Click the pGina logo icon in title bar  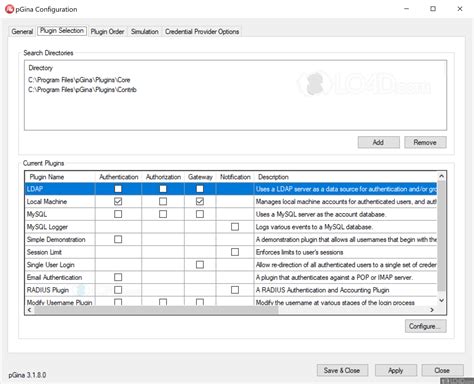click(x=9, y=9)
